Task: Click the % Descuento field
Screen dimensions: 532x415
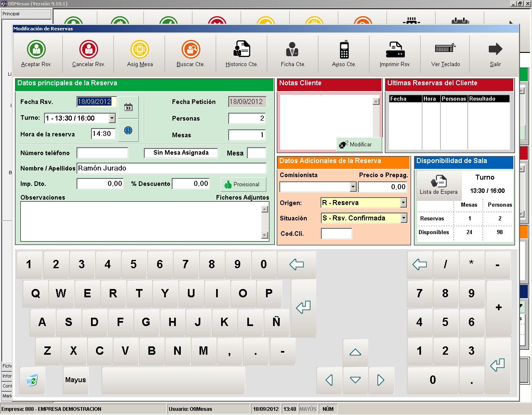Action: click(191, 184)
